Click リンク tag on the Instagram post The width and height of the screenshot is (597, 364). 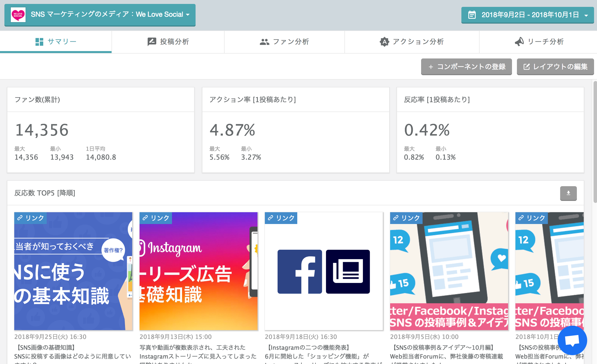156,218
